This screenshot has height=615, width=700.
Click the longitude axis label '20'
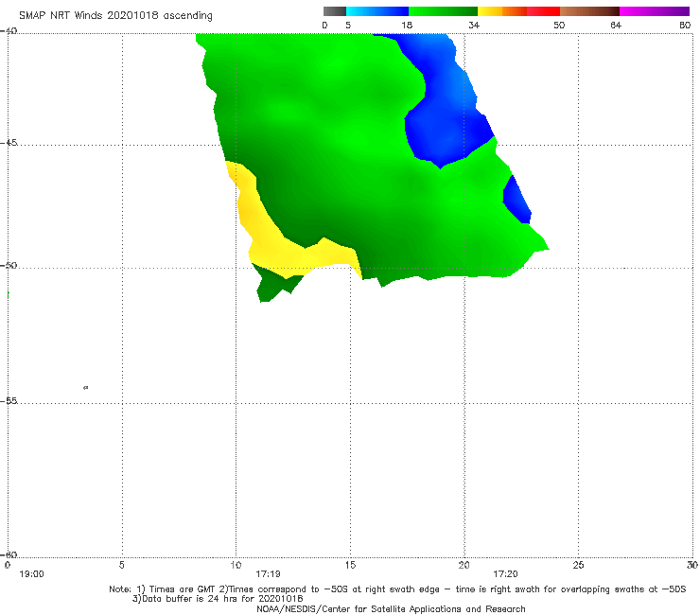pyautogui.click(x=464, y=565)
